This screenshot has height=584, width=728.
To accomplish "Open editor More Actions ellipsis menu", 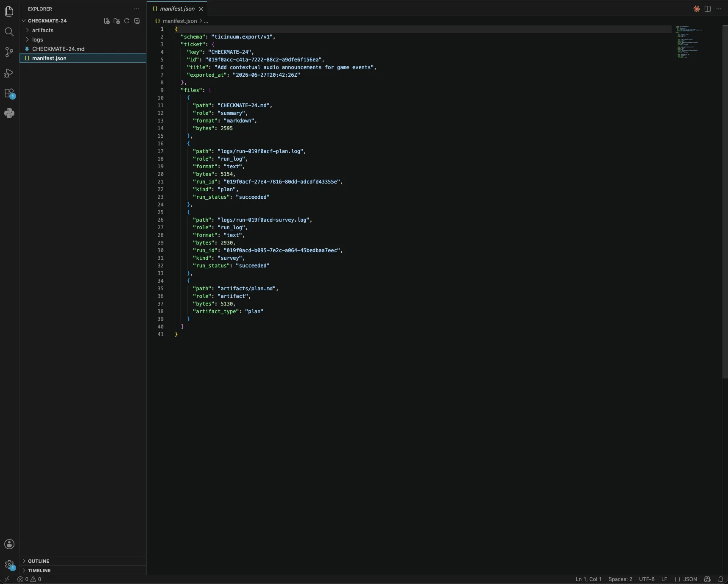I will pos(719,9).
